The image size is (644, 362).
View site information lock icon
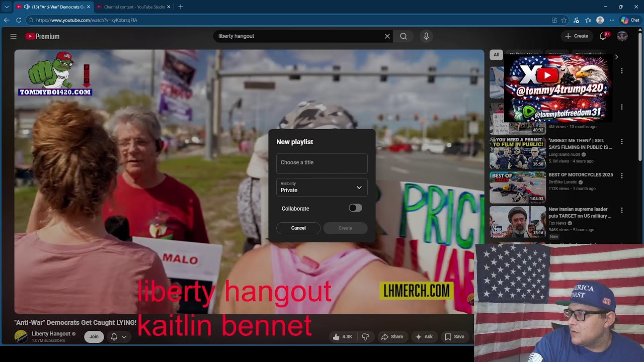[x=31, y=20]
